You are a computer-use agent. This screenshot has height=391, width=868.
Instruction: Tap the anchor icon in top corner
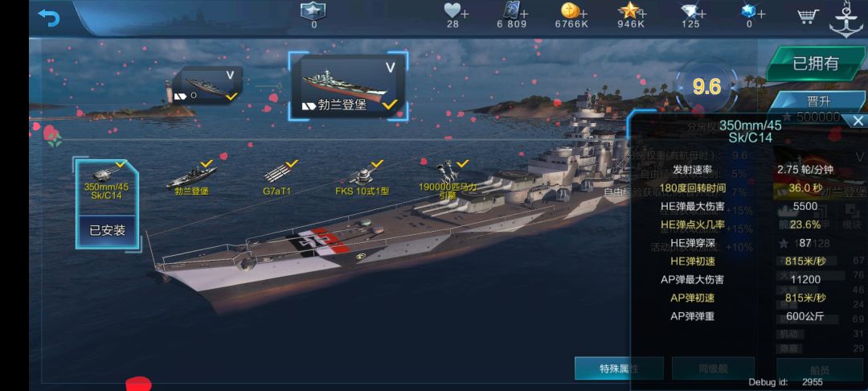[847, 19]
